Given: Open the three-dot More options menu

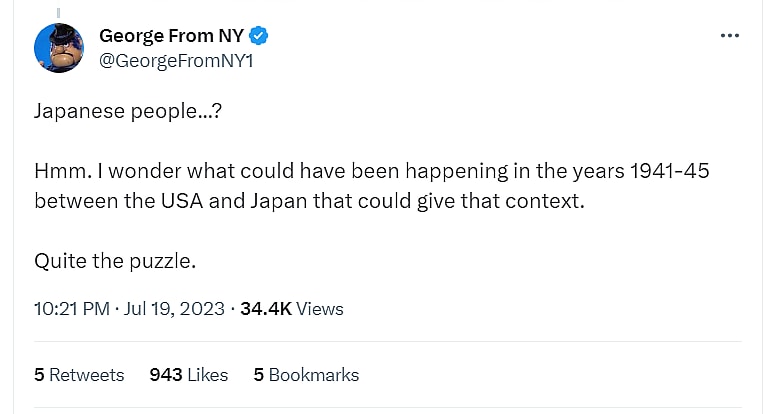Looking at the screenshot, I should pos(729,36).
